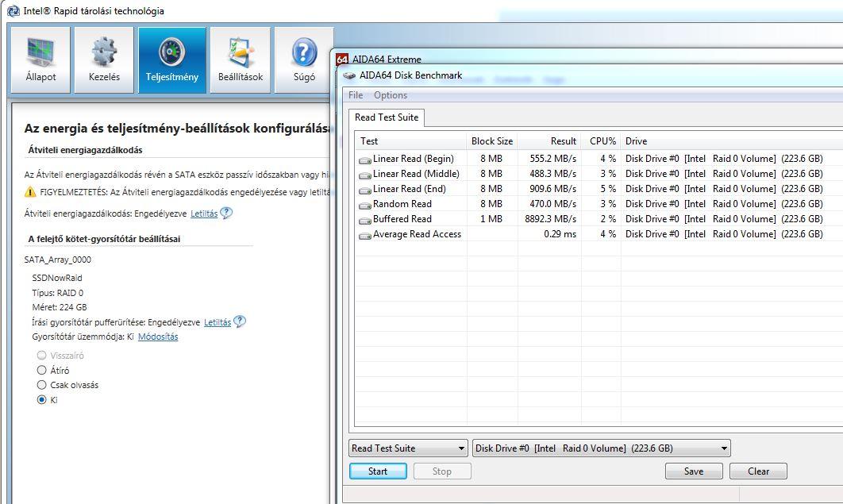
Task: Click the Average Read Access disk icon
Action: (x=365, y=235)
